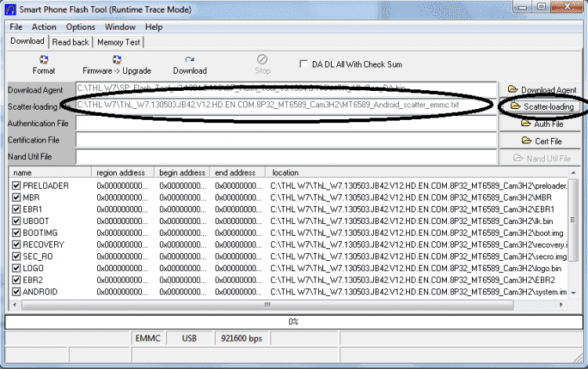Select the secro.img location cell
588x369 pixels.
419,256
